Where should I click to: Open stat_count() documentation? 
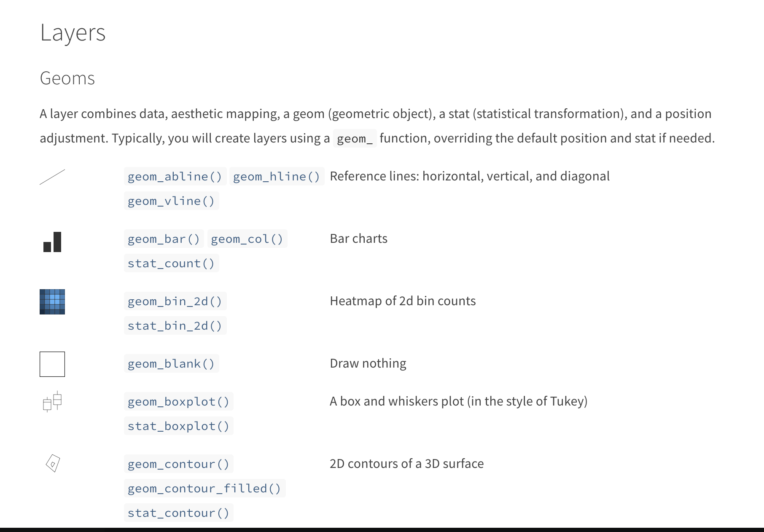click(171, 263)
